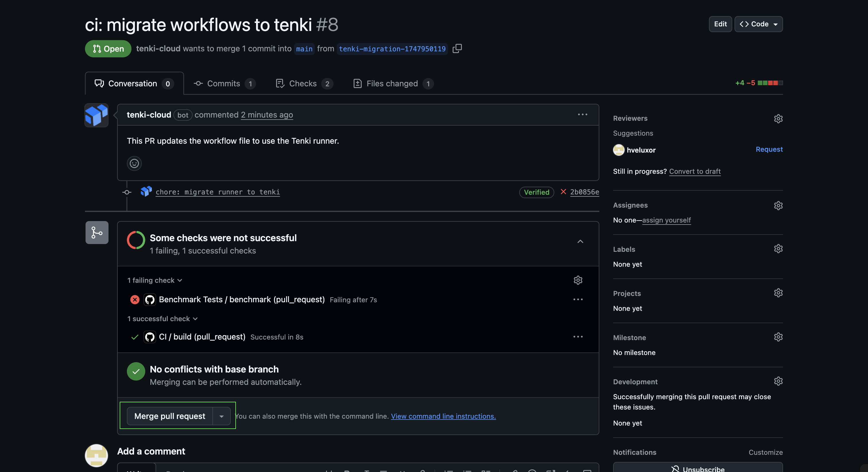Click the Edit title button

click(720, 24)
